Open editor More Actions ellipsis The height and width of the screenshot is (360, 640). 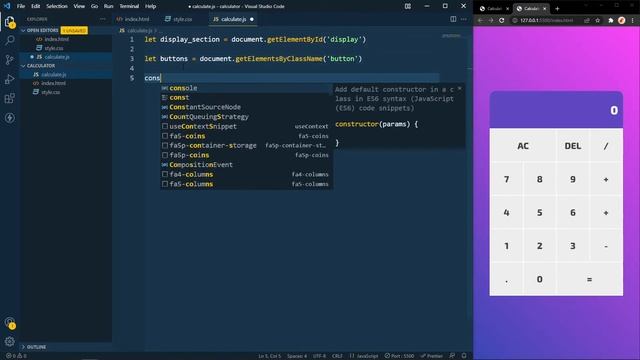pos(464,19)
